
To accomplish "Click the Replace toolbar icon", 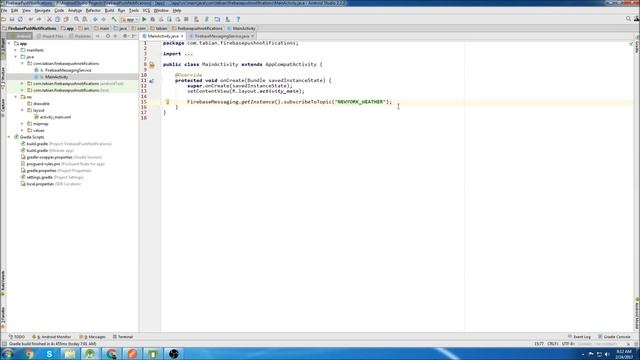I will [85, 19].
